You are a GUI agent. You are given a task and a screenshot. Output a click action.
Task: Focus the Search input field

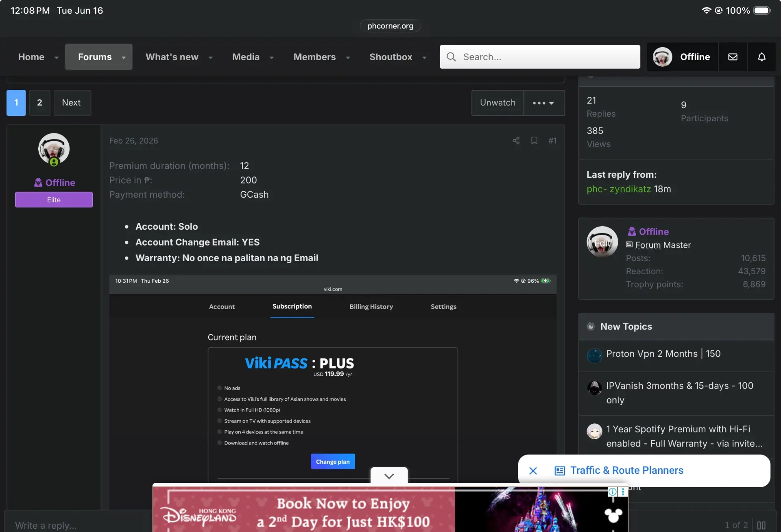click(540, 57)
